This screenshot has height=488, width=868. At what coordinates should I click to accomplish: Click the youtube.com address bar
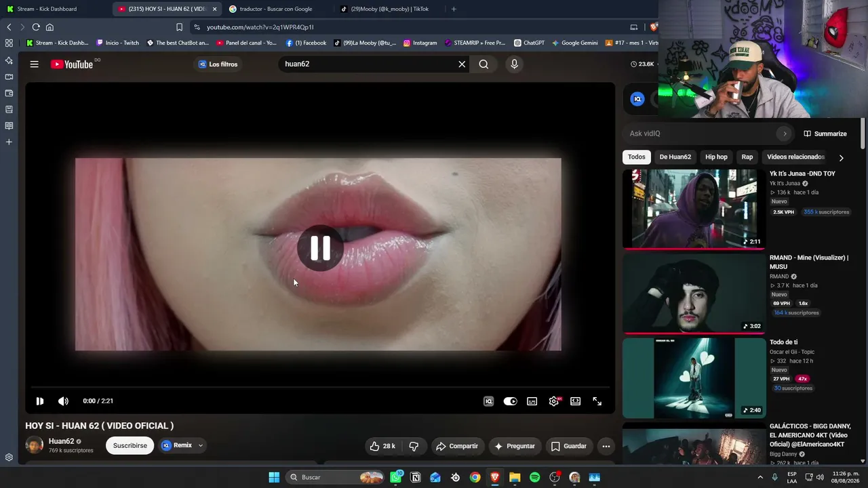click(x=407, y=27)
